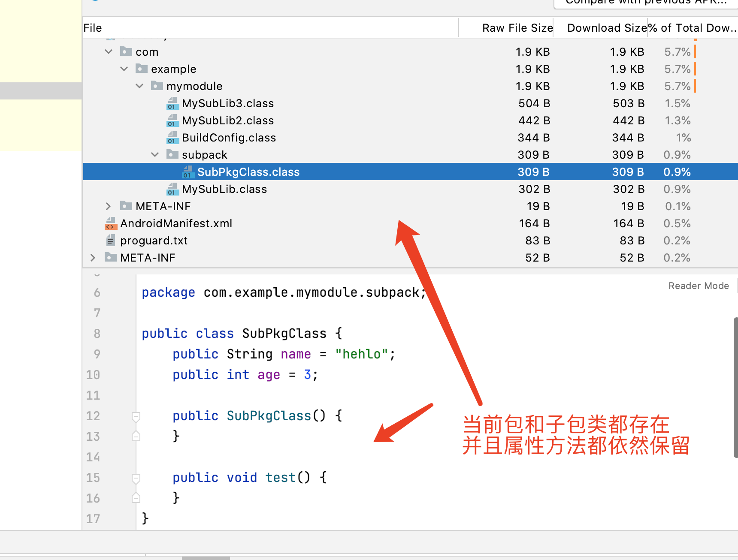738x560 pixels.
Task: Enable Reader Mode
Action: (x=699, y=286)
